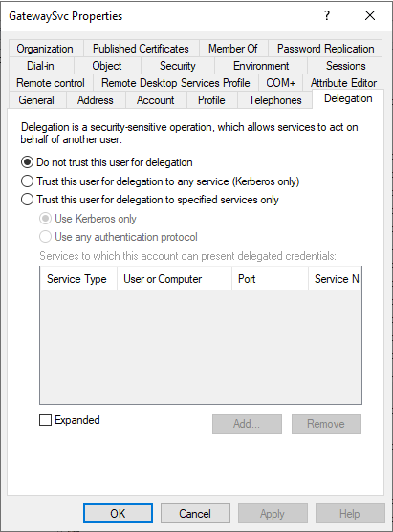Viewport: 393px width, 532px height.
Task: Sort by the Service Type column header
Action: pos(78,279)
